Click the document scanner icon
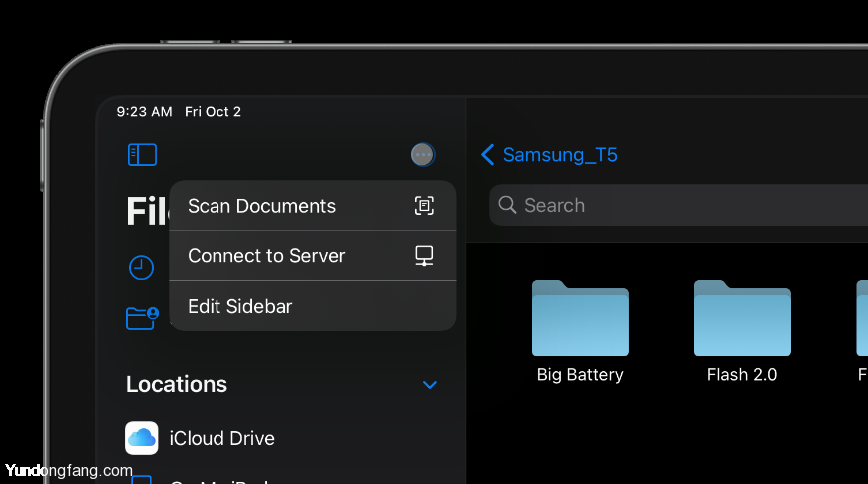Image resolution: width=868 pixels, height=484 pixels. (x=425, y=206)
